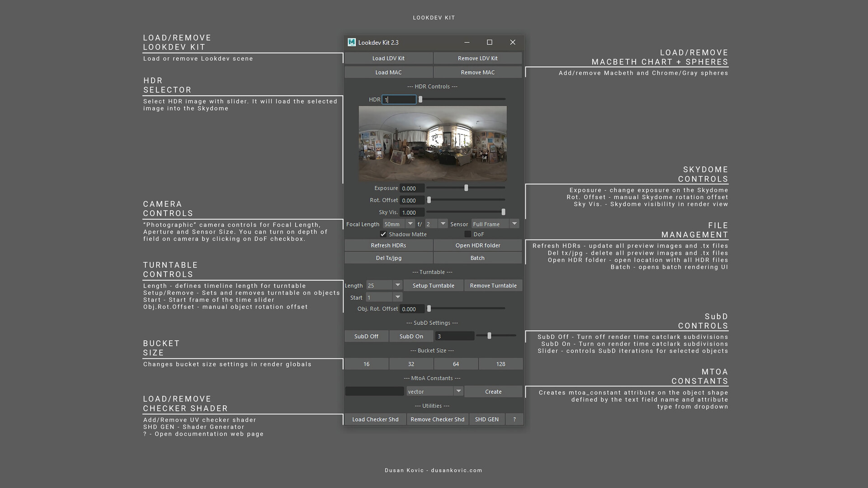The image size is (868, 488).
Task: Expand the Sensor dropdown showing Full Frame
Action: point(514,224)
